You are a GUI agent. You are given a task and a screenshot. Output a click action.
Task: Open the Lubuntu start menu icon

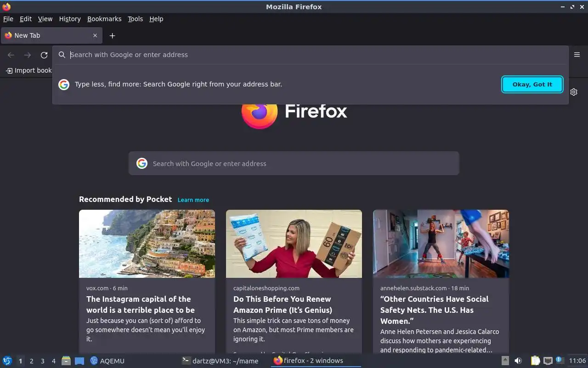7,361
